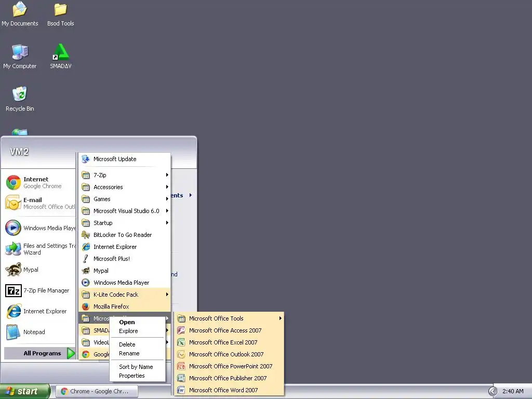The width and height of the screenshot is (532, 399).
Task: Launch Windows Media Player from pinned list
Action: 39,228
